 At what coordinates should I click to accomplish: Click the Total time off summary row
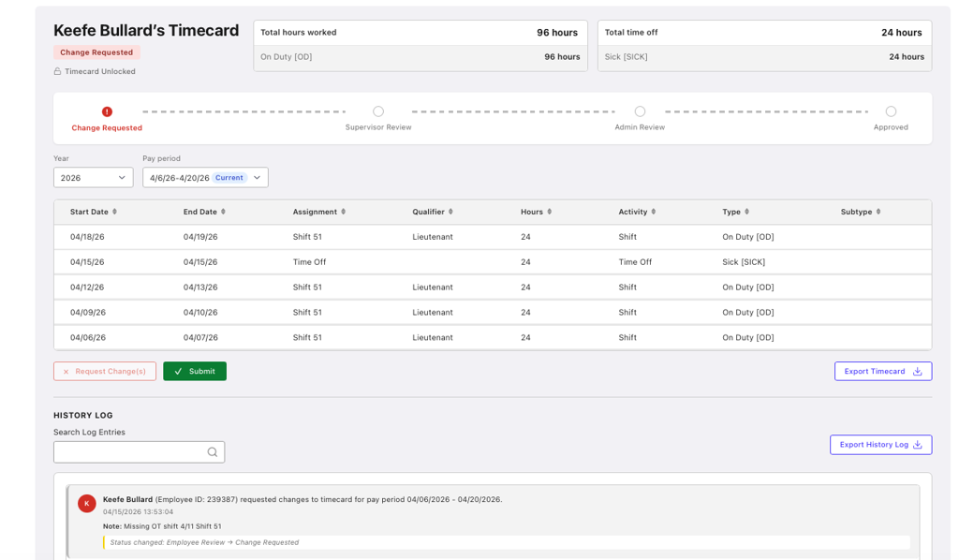click(764, 33)
